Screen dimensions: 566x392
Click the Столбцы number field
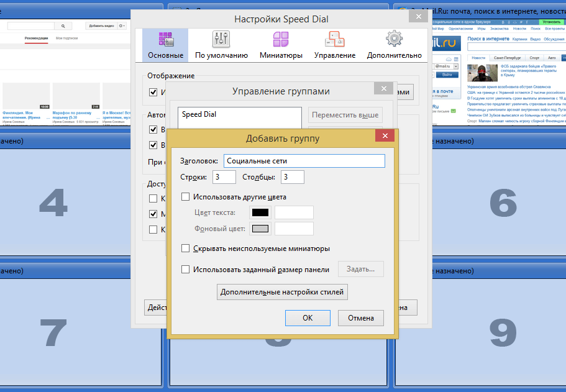[x=293, y=177]
